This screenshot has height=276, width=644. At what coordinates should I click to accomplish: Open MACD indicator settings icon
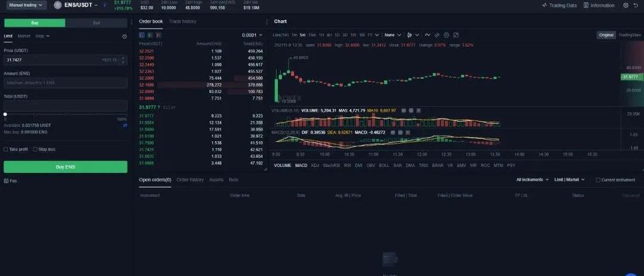coord(400,132)
